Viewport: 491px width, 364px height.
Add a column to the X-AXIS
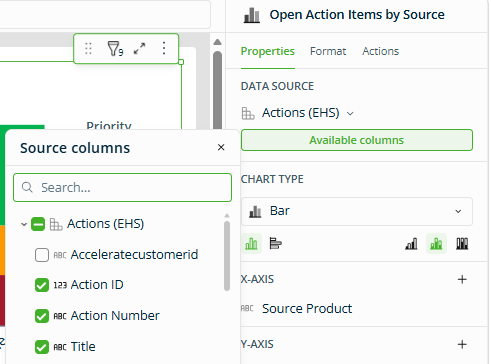[462, 279]
